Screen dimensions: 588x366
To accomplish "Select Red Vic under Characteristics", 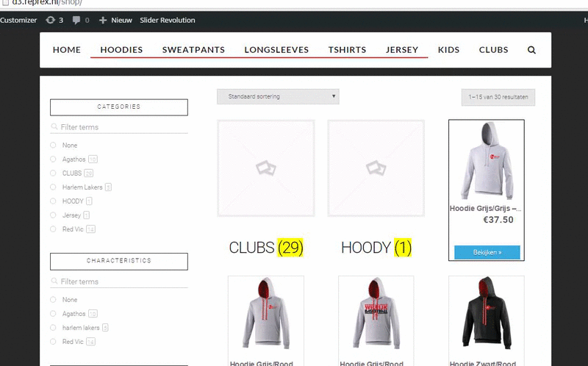I will click(53, 341).
